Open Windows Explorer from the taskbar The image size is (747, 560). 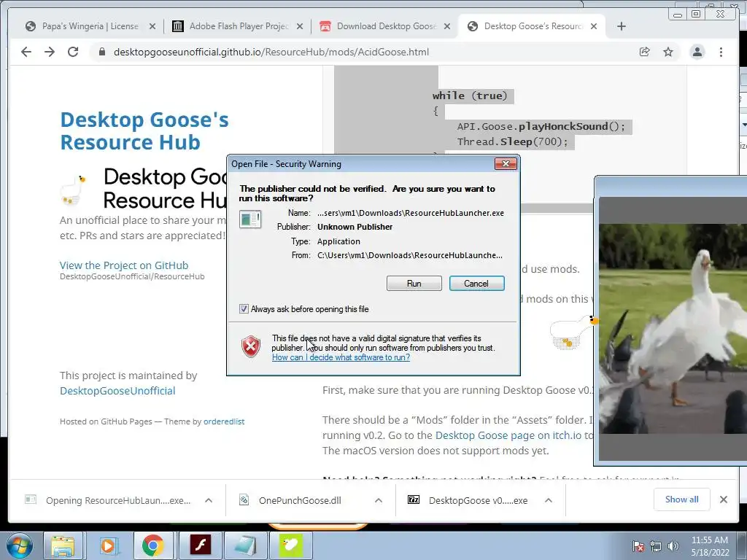pos(63,545)
